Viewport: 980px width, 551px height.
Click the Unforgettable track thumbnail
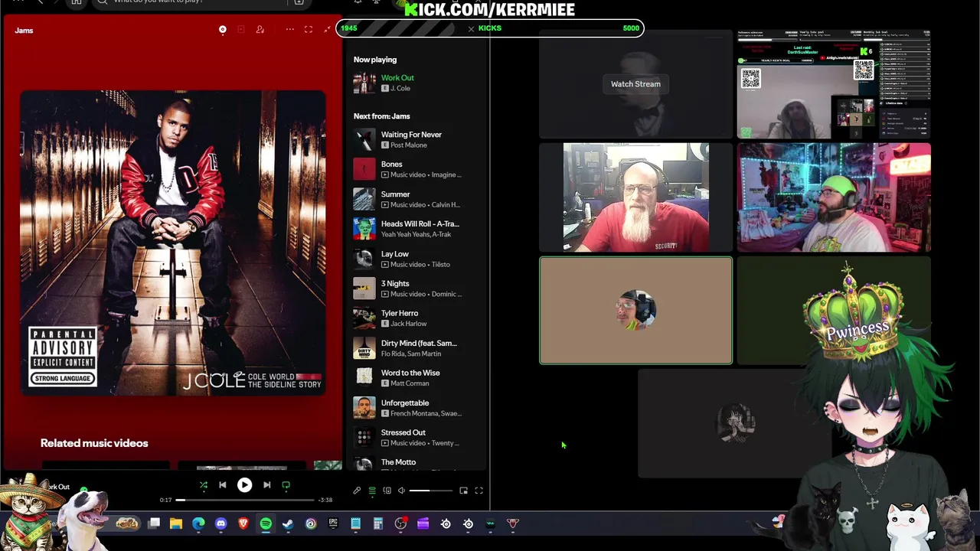(x=364, y=408)
